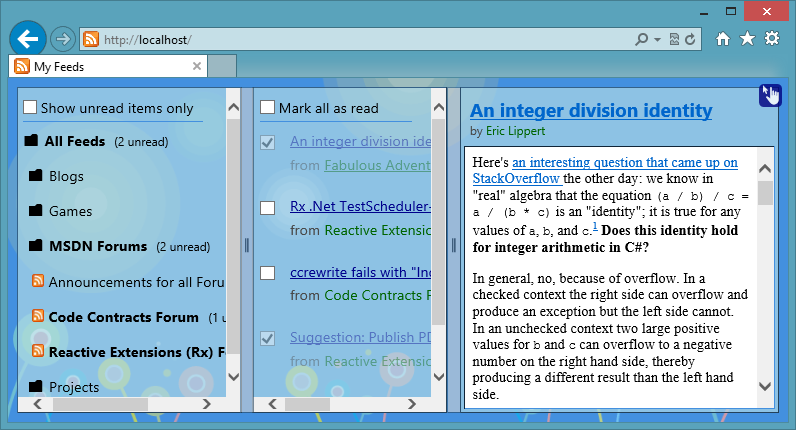Uncheck the An integer division identity item
This screenshot has height=430, width=796.
coord(268,143)
